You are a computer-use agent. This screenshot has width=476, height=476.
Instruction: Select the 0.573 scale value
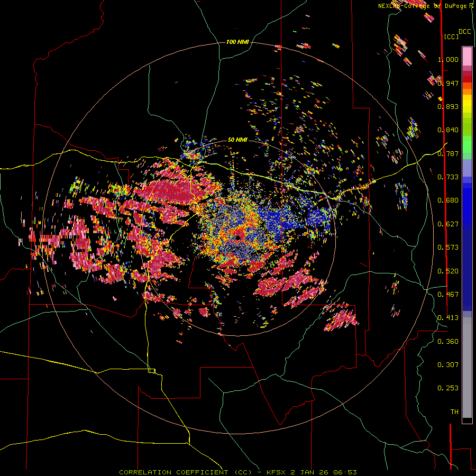click(x=448, y=248)
